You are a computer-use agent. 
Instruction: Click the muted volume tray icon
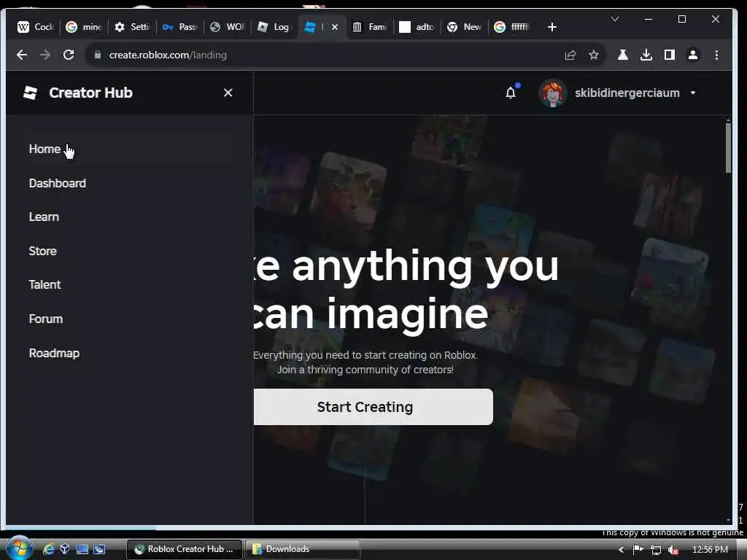(x=673, y=550)
